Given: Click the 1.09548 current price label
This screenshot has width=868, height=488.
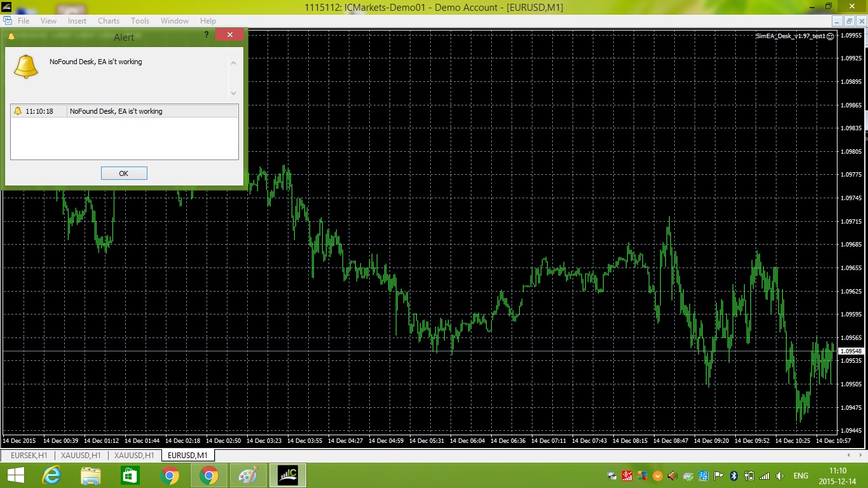Looking at the screenshot, I should click(x=851, y=351).
